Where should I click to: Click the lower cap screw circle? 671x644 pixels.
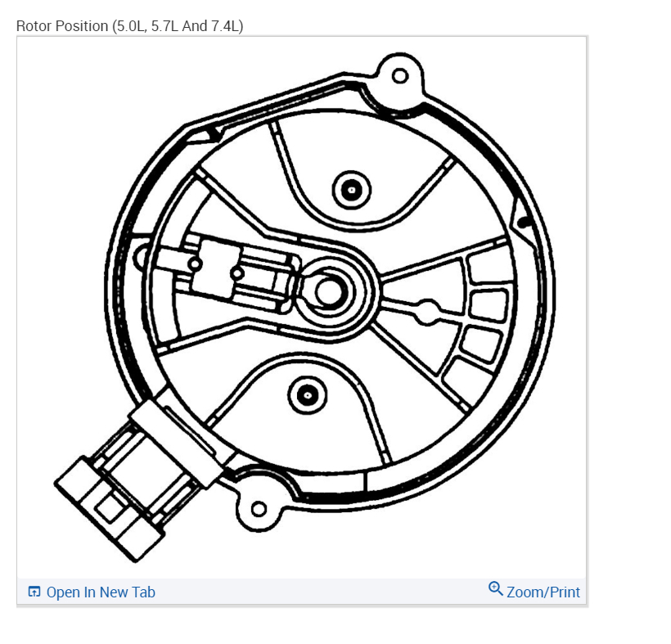(x=307, y=395)
